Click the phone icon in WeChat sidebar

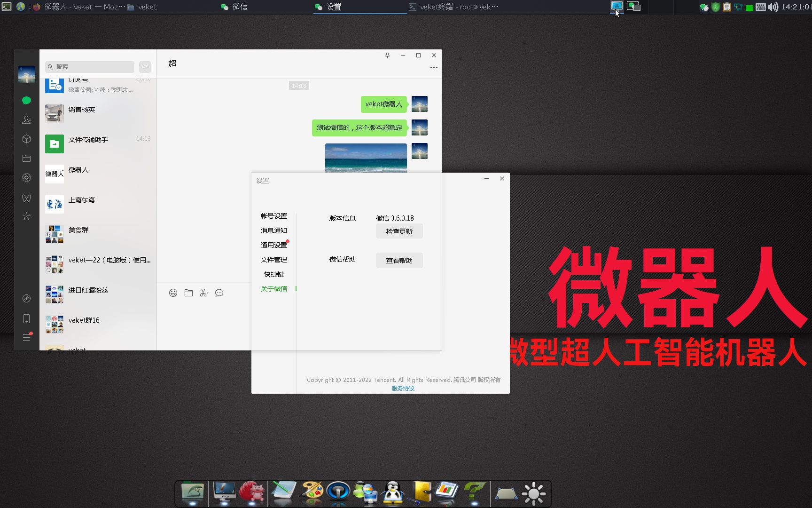(x=26, y=319)
